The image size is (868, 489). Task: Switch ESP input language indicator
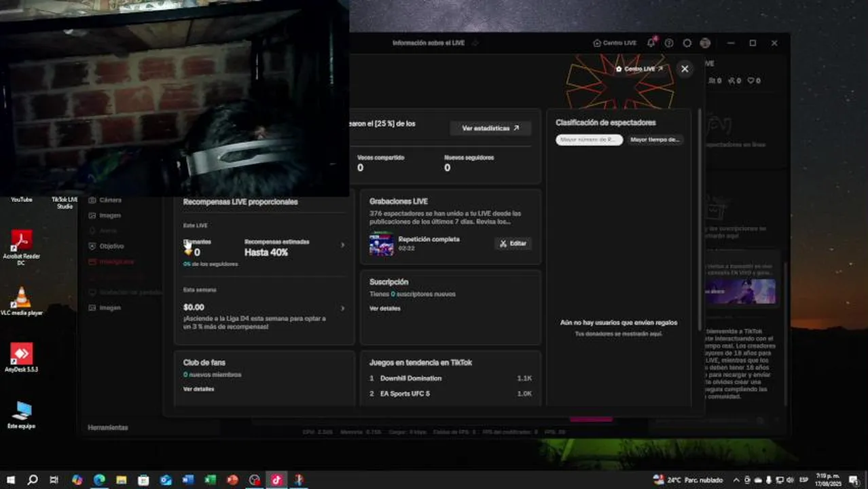[x=804, y=479]
